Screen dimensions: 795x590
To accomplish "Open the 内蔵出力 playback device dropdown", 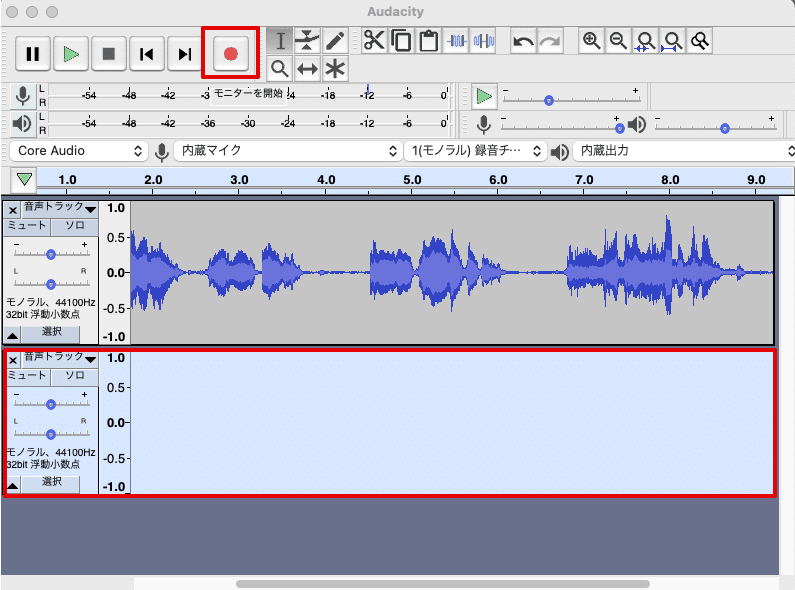I will pyautogui.click(x=684, y=151).
